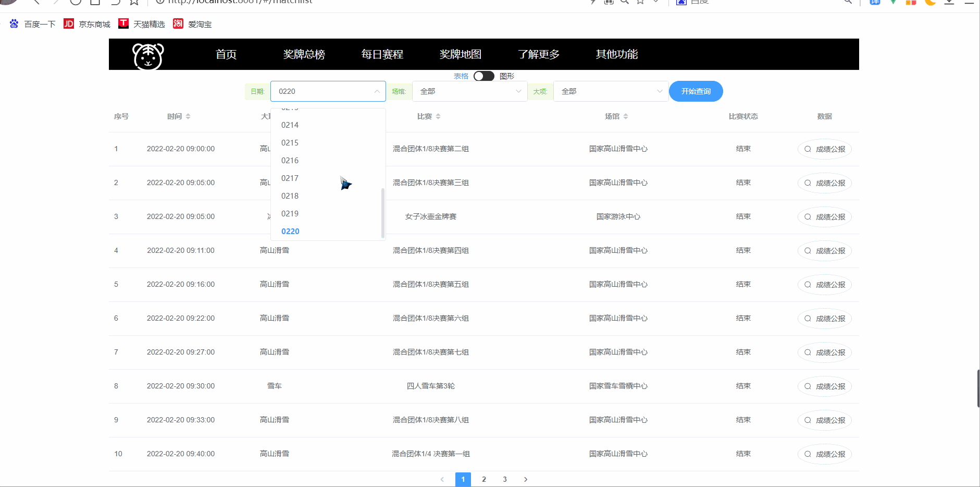Toggle the 表格/图形 display switch
Viewport: 980px width, 487px height.
coord(483,76)
